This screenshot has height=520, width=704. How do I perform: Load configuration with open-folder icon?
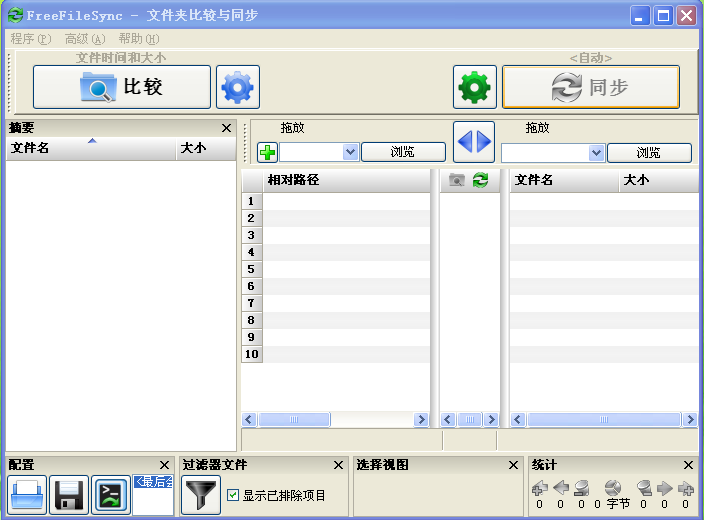tap(27, 495)
